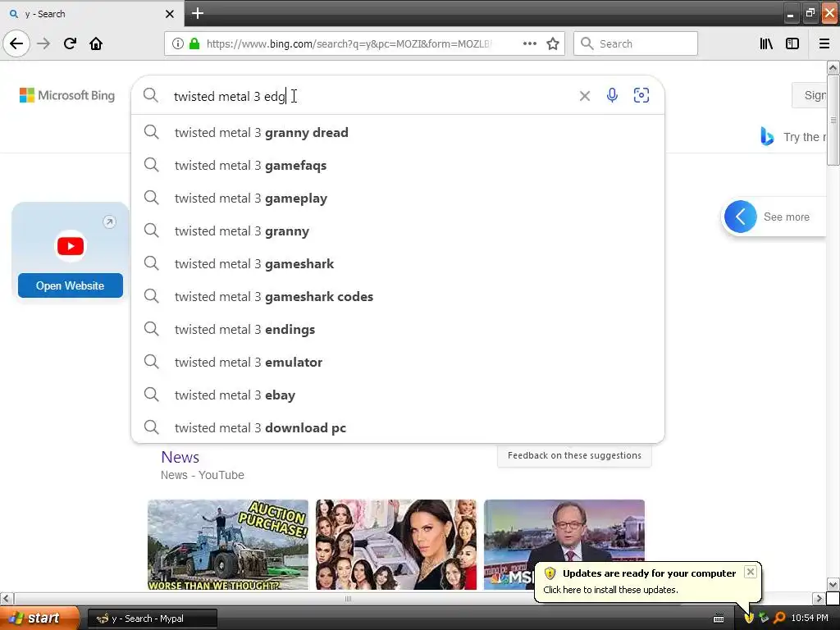Click the blue See more arrow button
This screenshot has width=840, height=630.
coord(741,217)
